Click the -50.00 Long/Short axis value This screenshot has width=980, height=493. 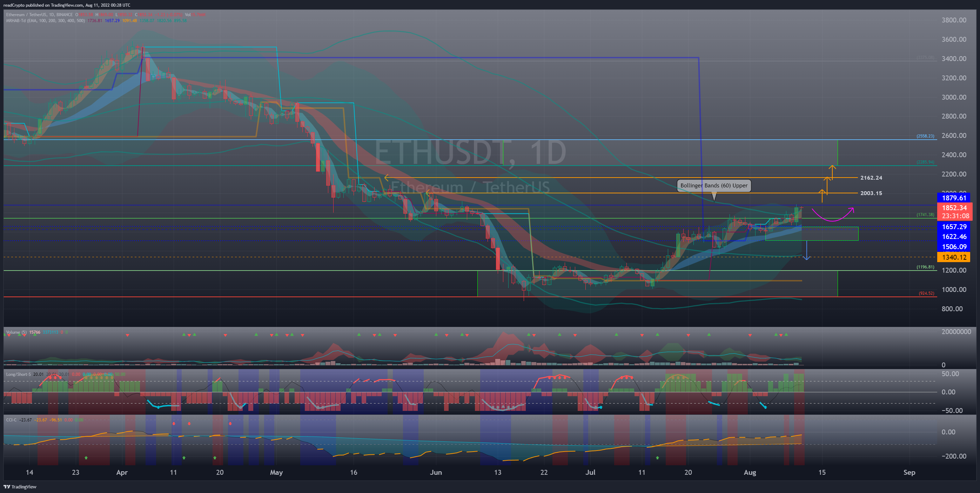952,411
